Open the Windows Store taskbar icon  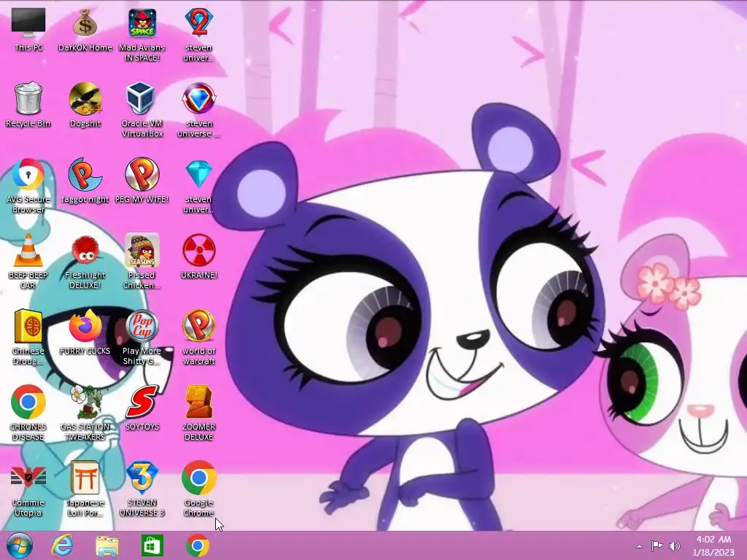coord(152,545)
